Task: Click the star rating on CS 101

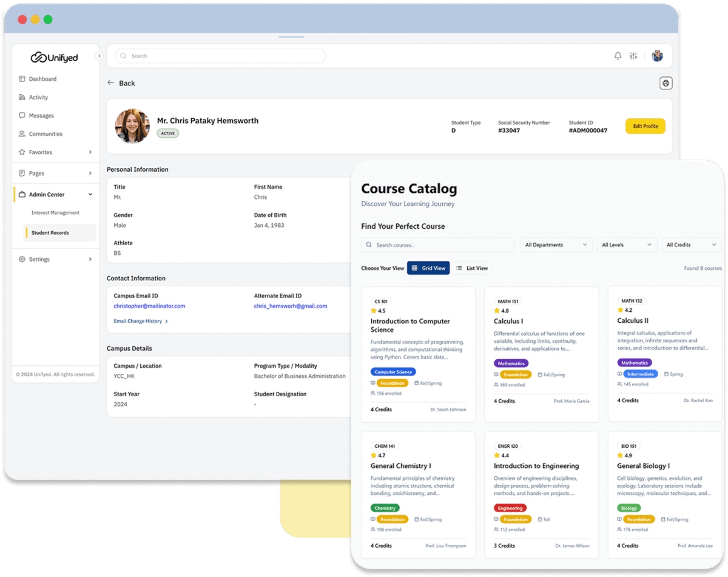Action: [374, 311]
